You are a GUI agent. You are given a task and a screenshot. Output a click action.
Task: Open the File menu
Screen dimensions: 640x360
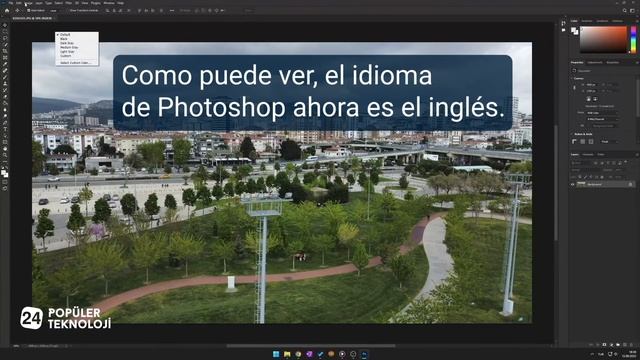(x=11, y=3)
